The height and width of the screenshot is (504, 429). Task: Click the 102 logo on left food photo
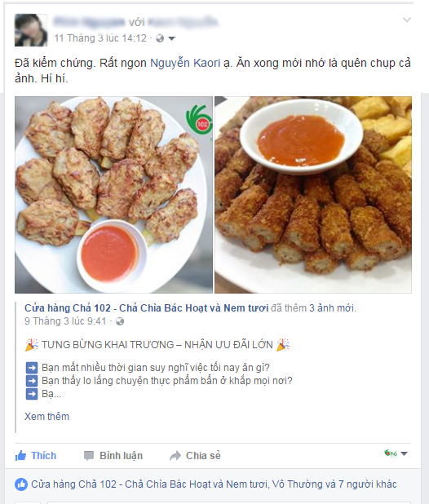click(199, 120)
